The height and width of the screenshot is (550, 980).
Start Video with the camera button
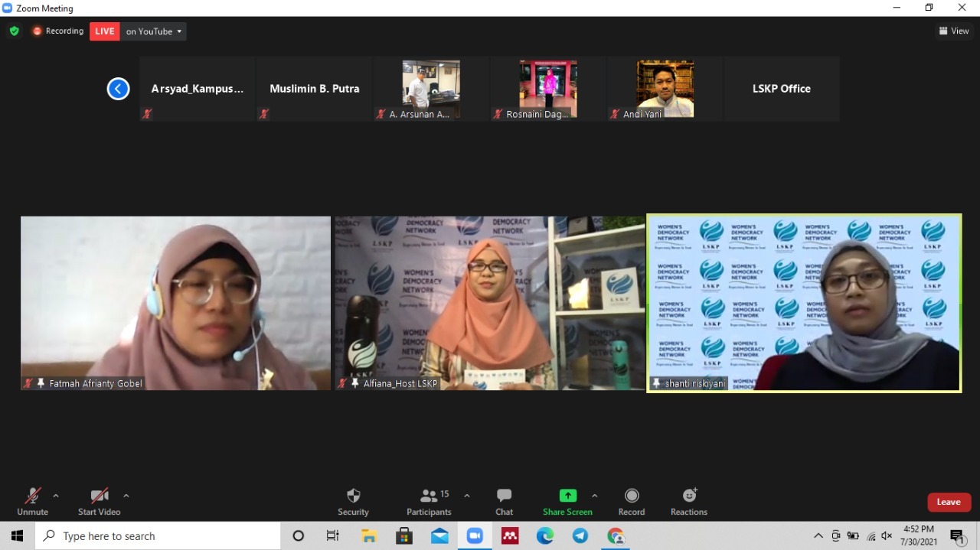point(99,502)
